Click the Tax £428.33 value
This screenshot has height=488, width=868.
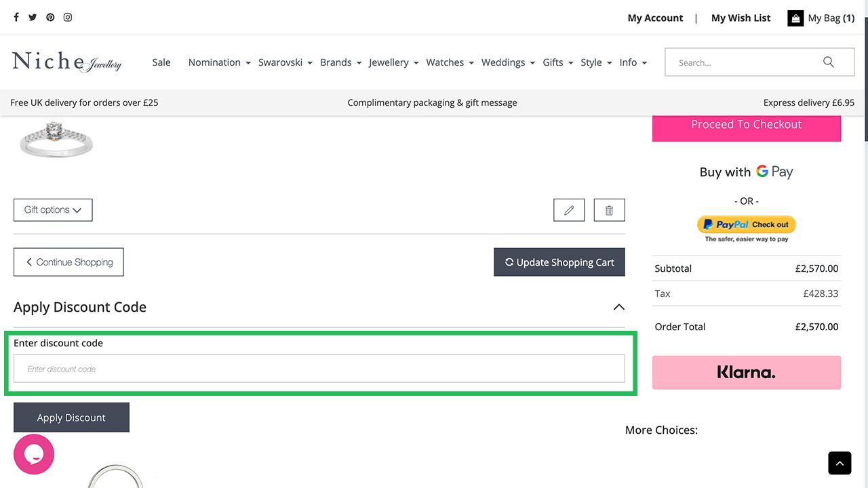coord(821,293)
